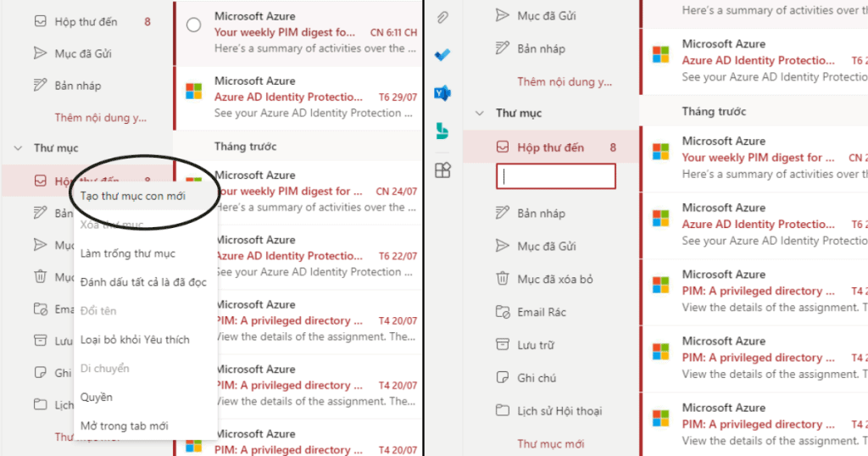
Task: Click unread count 8 beside favorite inbox, left screenshot
Action: coord(147,21)
